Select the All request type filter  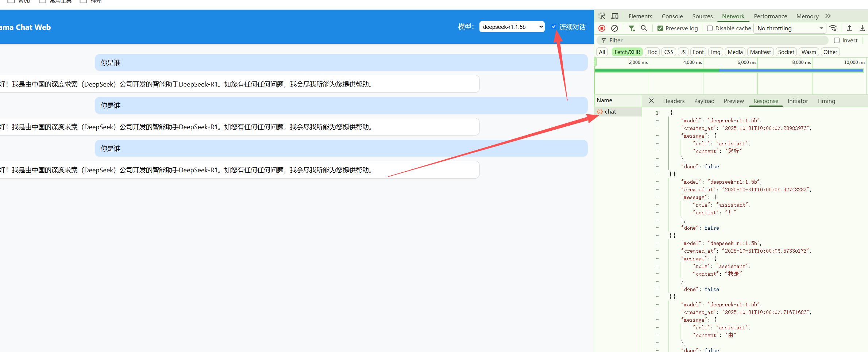click(x=602, y=52)
